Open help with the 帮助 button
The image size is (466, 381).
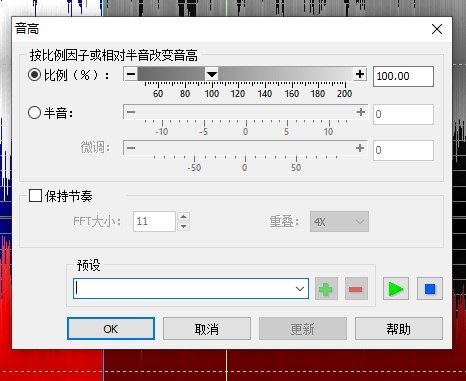click(x=399, y=329)
